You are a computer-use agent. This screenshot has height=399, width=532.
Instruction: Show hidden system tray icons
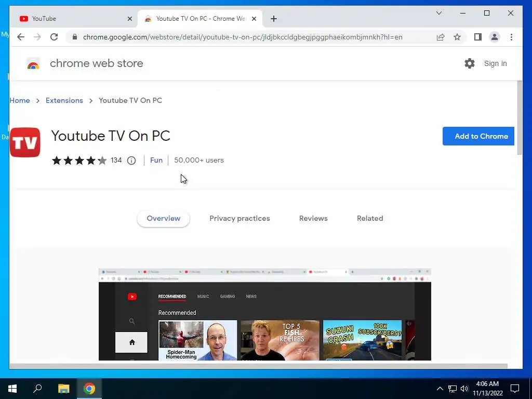click(440, 389)
